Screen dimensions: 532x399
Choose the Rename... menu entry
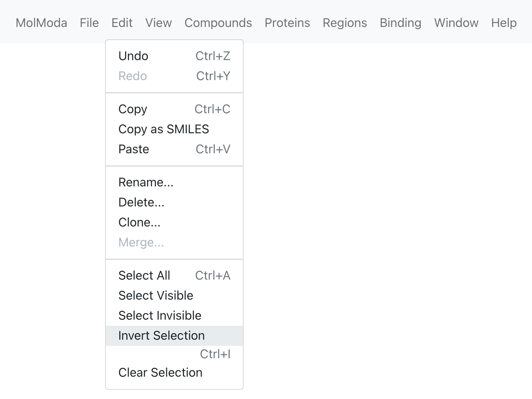pyautogui.click(x=174, y=182)
